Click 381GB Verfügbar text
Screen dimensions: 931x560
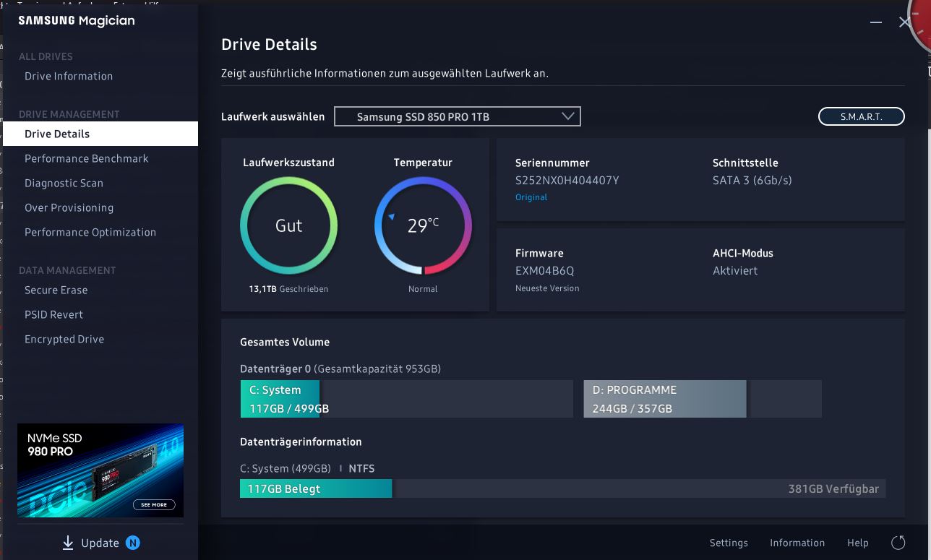click(833, 488)
